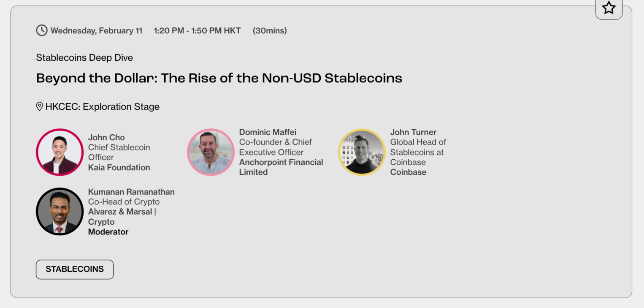
Task: Click the Dominic Maffei speaker name
Action: click(268, 132)
